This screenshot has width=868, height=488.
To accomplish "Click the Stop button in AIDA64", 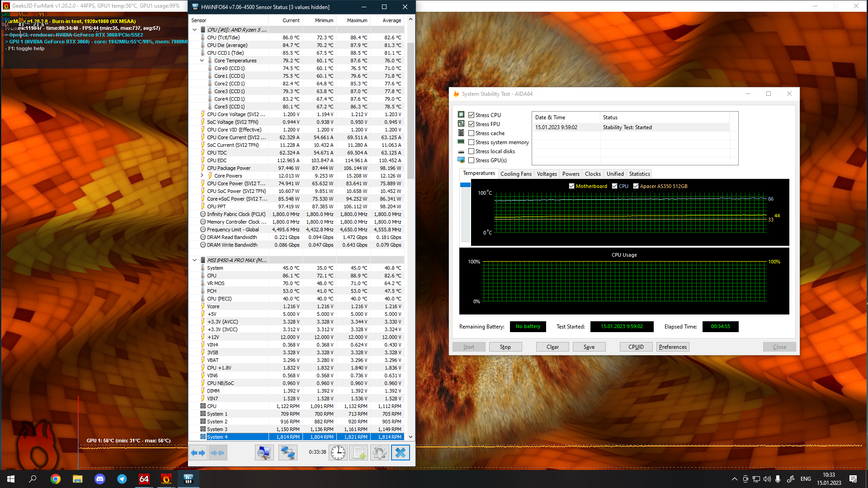I will (505, 347).
